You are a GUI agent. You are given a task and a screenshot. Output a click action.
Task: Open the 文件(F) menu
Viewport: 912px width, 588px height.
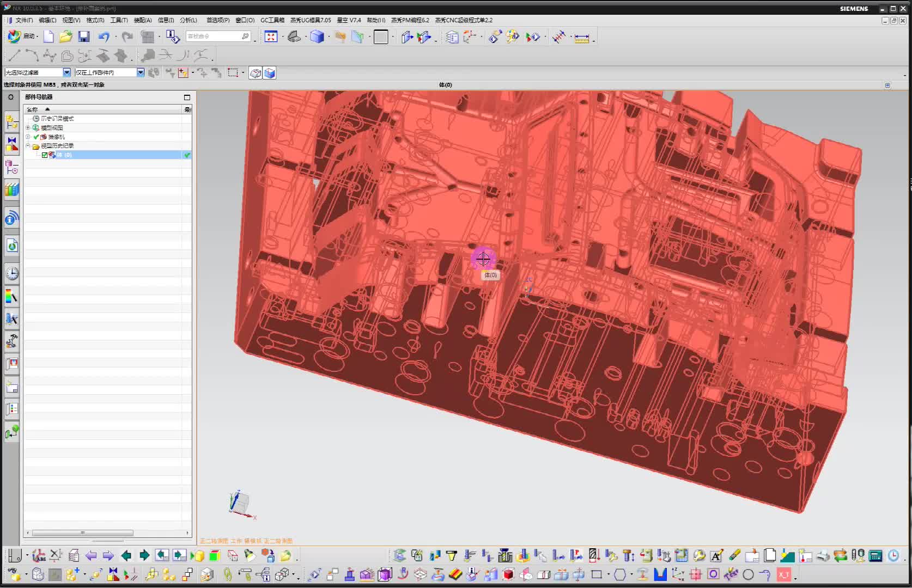click(x=24, y=20)
